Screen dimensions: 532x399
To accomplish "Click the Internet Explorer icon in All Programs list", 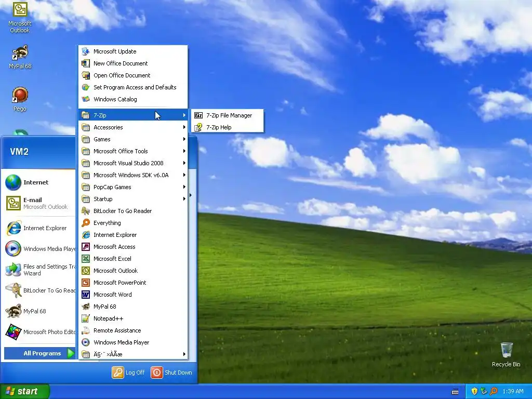I will 86,235.
